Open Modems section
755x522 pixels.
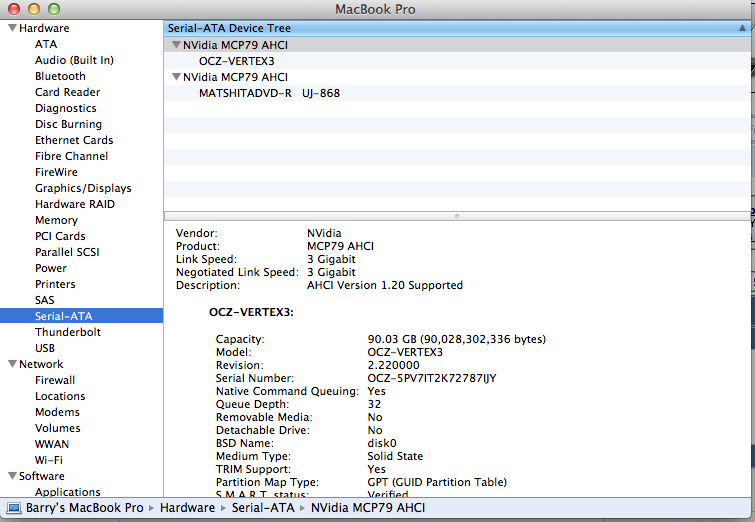(57, 412)
